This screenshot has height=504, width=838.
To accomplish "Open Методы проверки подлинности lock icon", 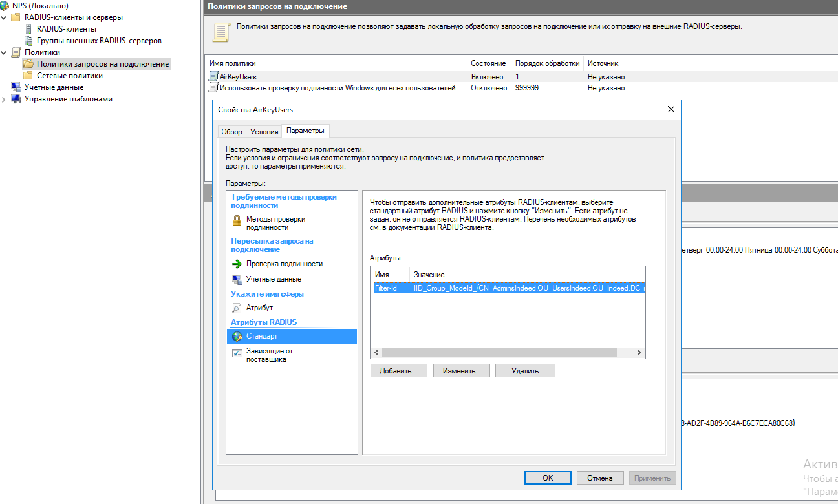I will [x=237, y=220].
